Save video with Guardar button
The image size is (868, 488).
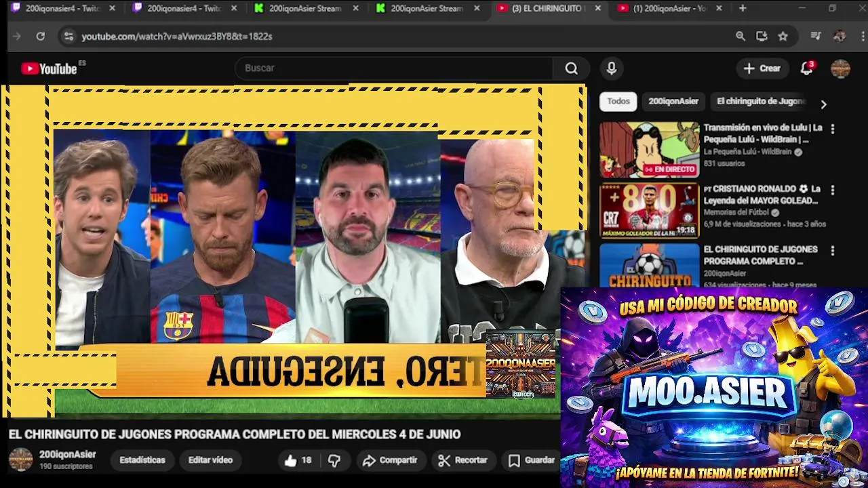[532, 460]
